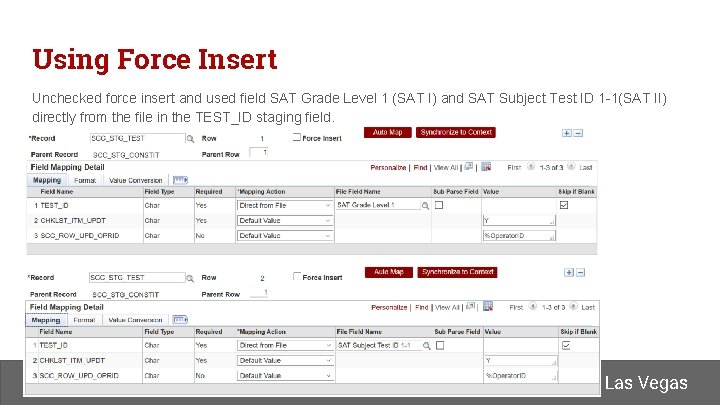Viewport: 720px width, 405px height.
Task: Uncheck Skip if Blank in Row 2 TEST_ID
Action: pos(566,345)
